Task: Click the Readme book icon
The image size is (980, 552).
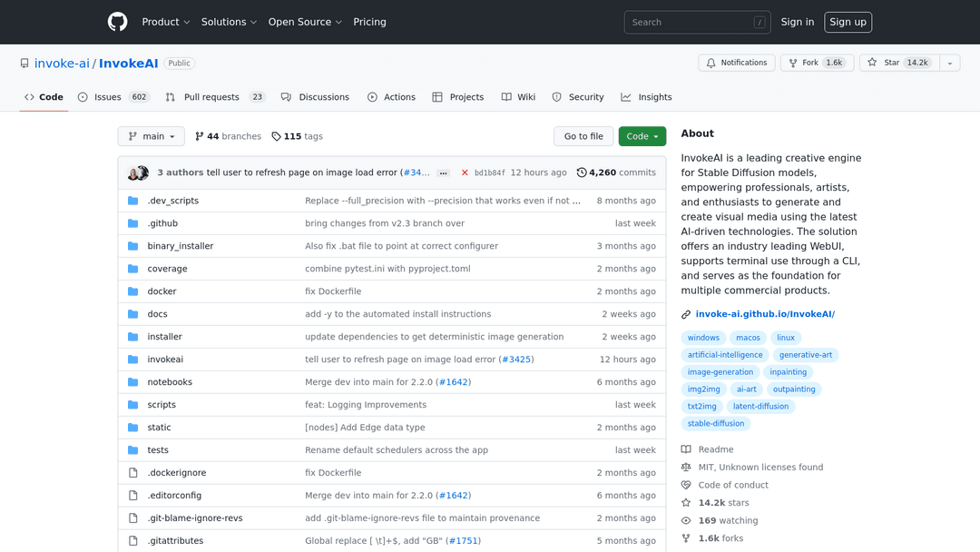Action: pyautogui.click(x=686, y=449)
